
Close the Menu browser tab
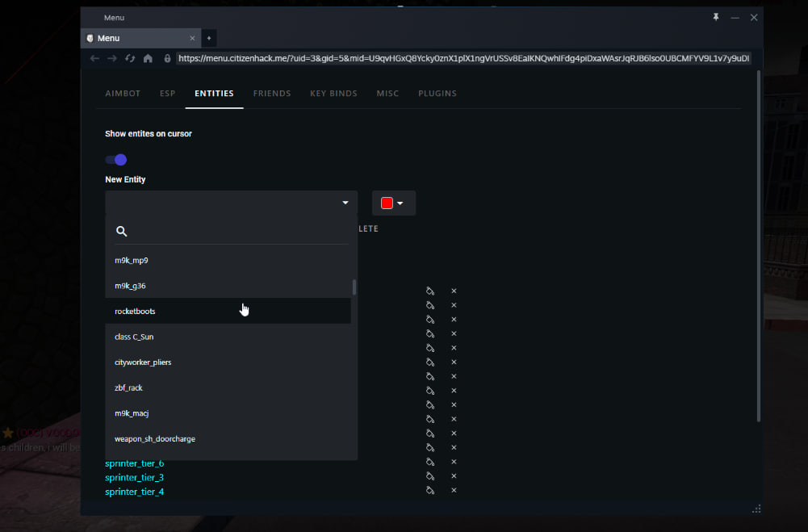(192, 38)
